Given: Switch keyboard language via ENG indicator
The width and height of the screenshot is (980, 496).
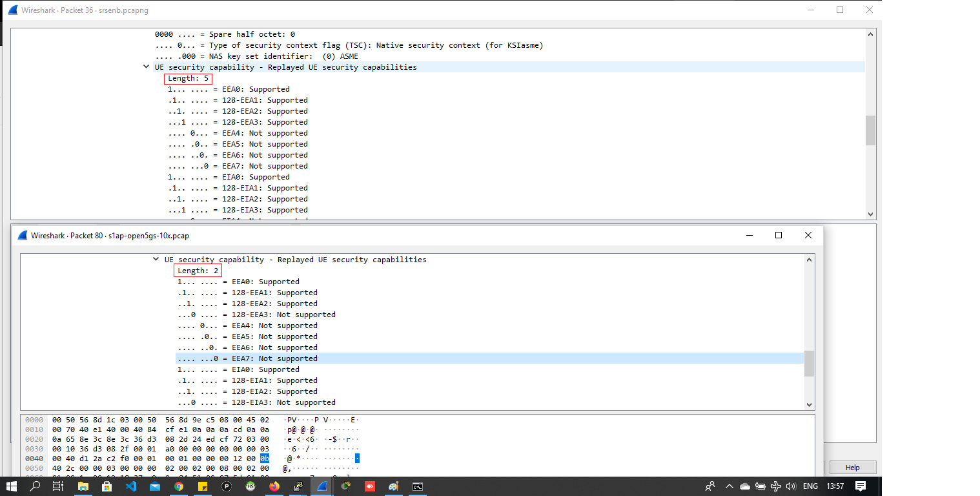Looking at the screenshot, I should (x=810, y=486).
